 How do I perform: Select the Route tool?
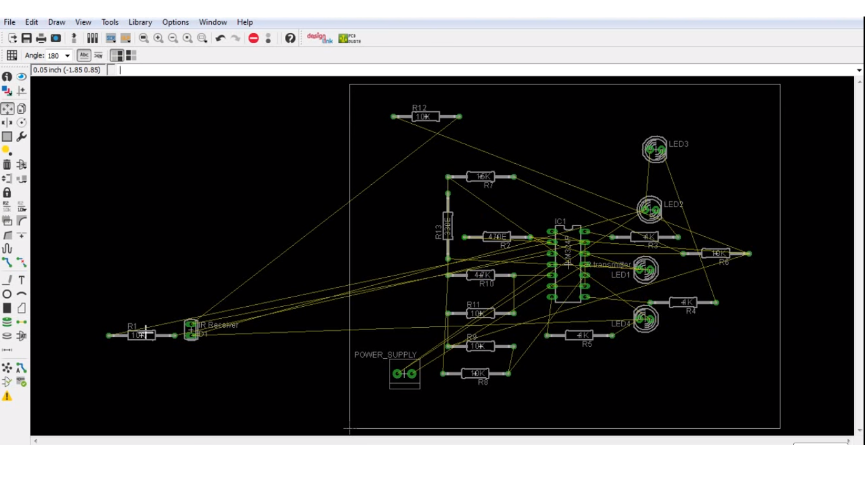click(7, 262)
